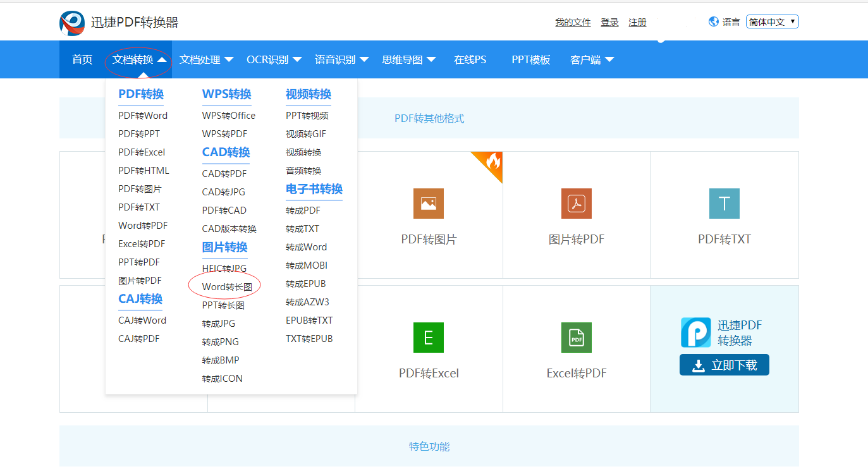Select 图片转PDF menu entry
Viewport: 868px width, 476px height.
[x=140, y=281]
